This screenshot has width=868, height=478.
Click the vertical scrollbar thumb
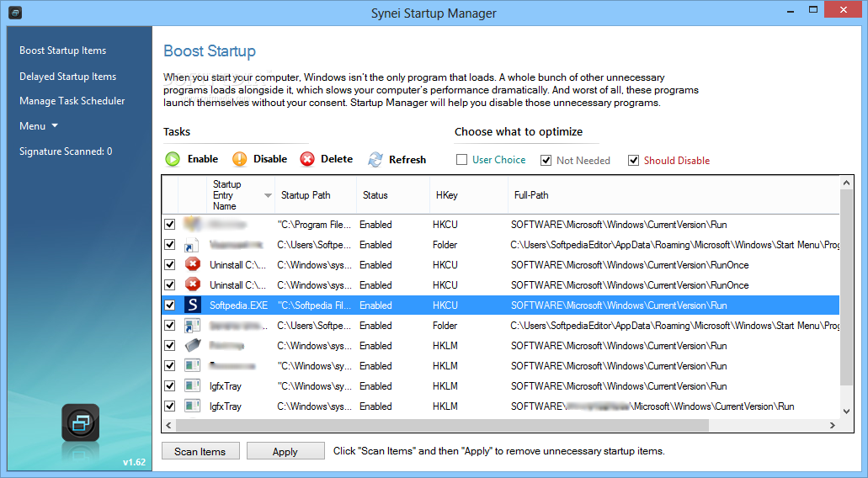pyautogui.click(x=846, y=287)
